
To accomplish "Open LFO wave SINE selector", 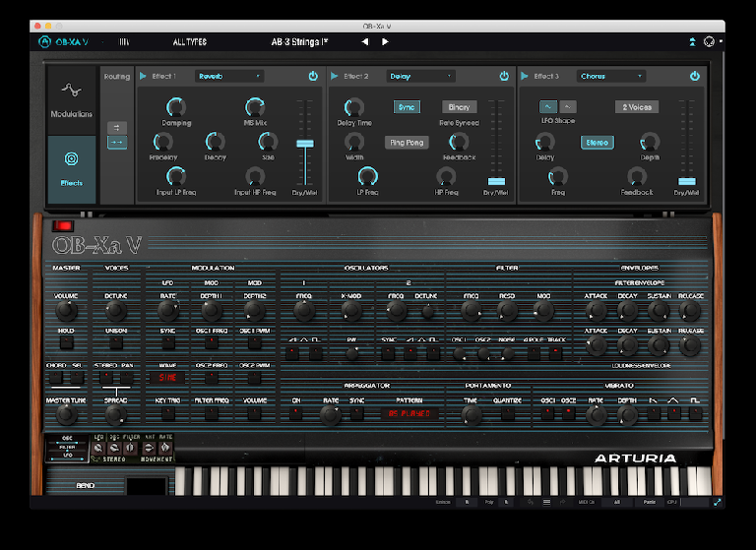I will pyautogui.click(x=167, y=378).
